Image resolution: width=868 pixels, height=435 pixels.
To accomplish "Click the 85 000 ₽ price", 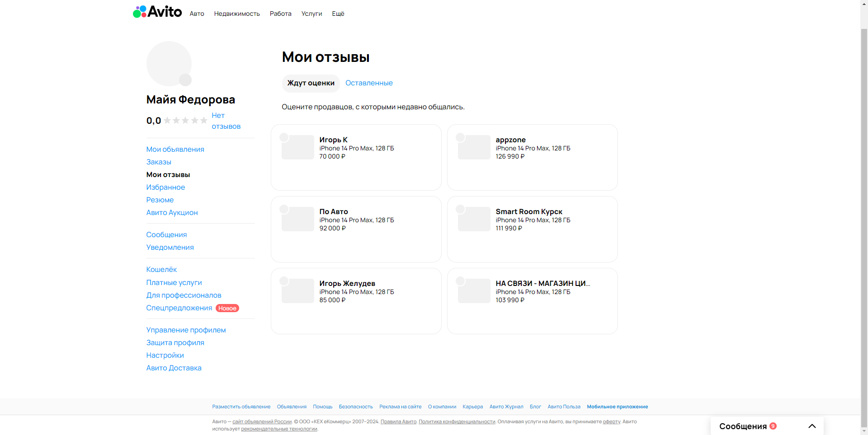I will 332,300.
